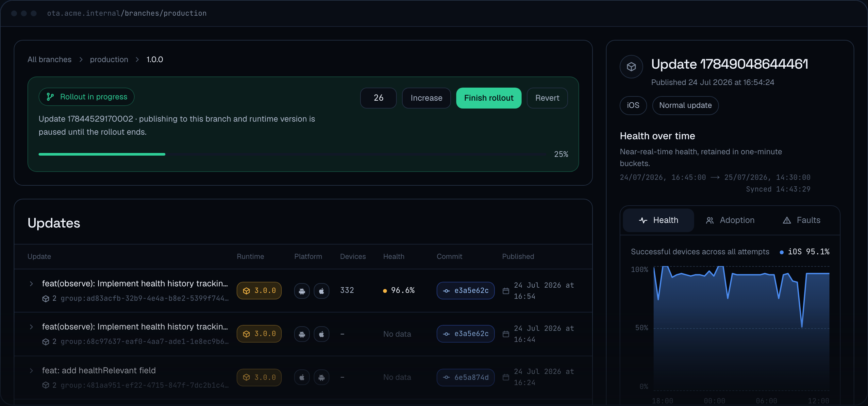Switch to the Health tab

click(658, 220)
